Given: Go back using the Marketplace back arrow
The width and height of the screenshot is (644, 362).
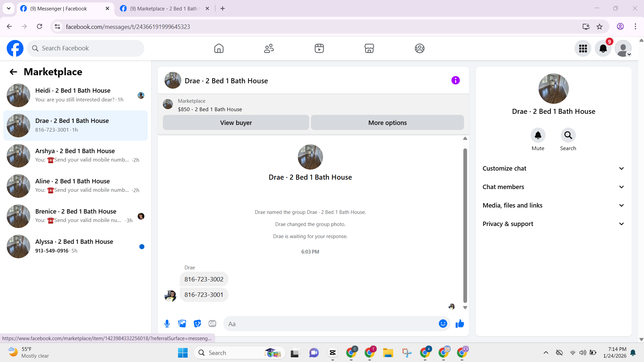Looking at the screenshot, I should click(x=13, y=72).
